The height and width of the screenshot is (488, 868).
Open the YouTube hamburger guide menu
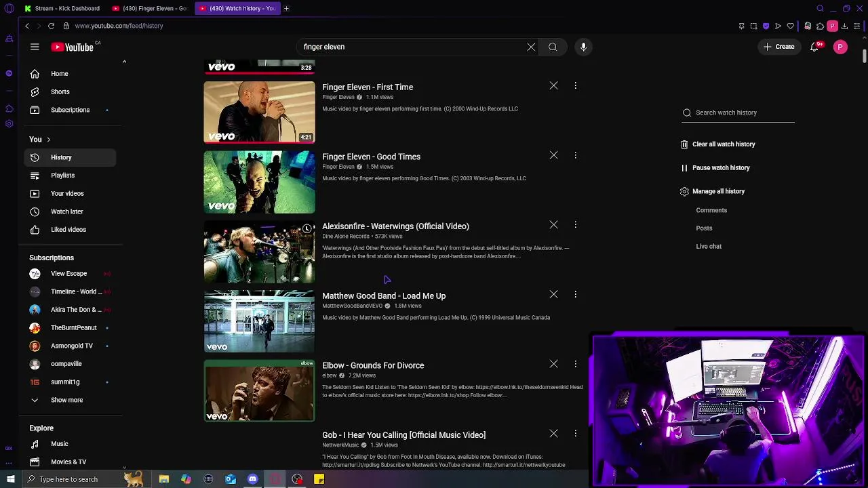coord(35,47)
